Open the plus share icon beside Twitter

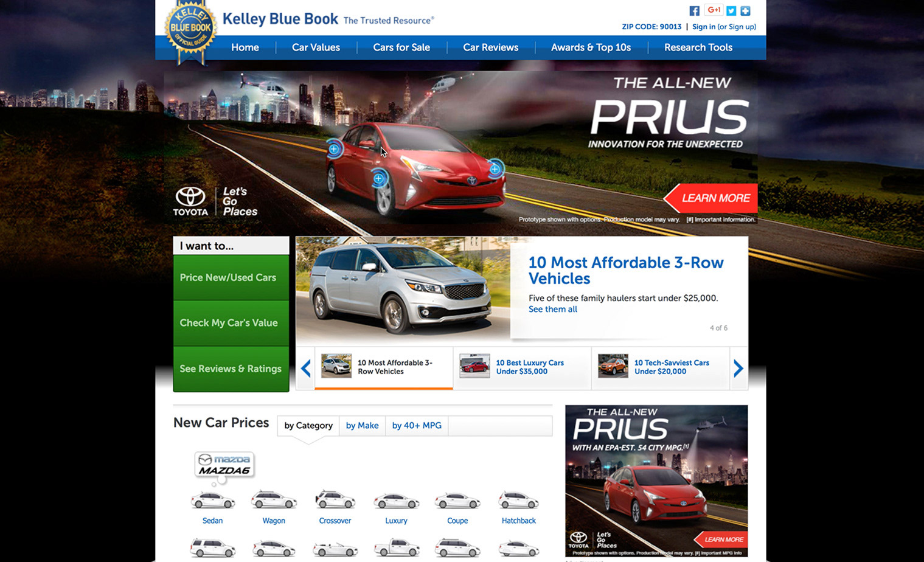745,10
